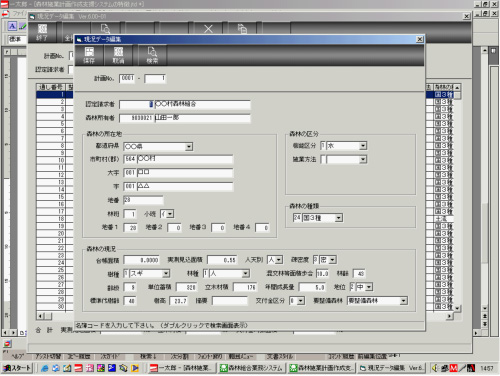
Task: Click the 認定請求者 name field
Action: coord(202,105)
